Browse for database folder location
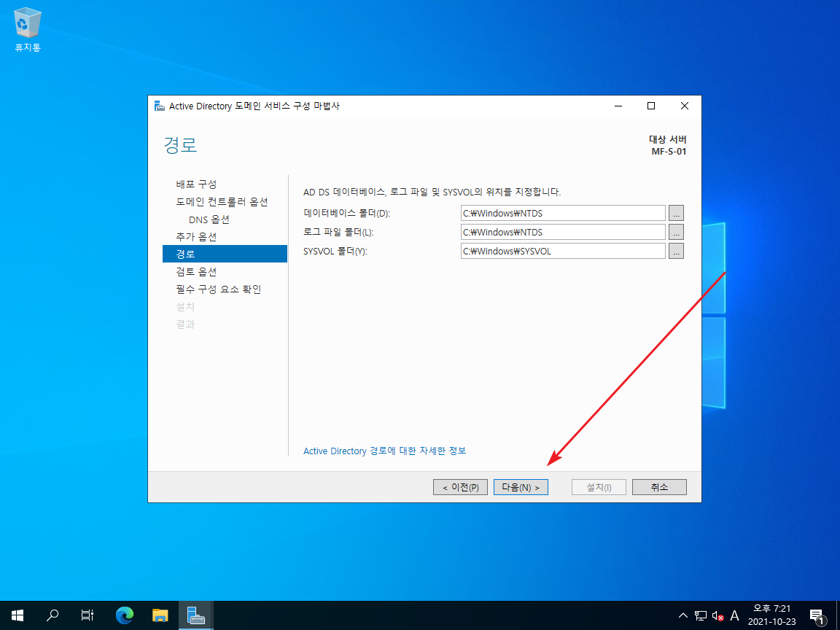 click(676, 213)
